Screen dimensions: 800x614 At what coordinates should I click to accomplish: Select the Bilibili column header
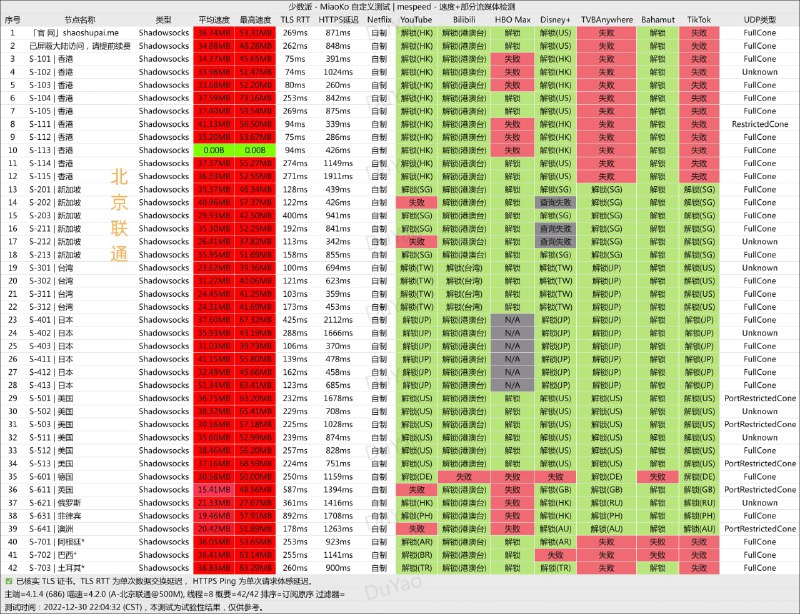tap(464, 20)
